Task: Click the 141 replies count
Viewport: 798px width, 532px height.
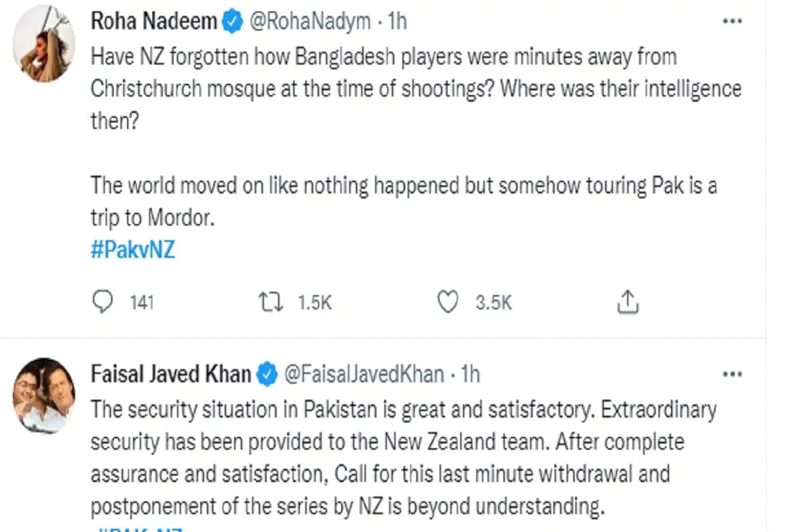Action: [142, 303]
